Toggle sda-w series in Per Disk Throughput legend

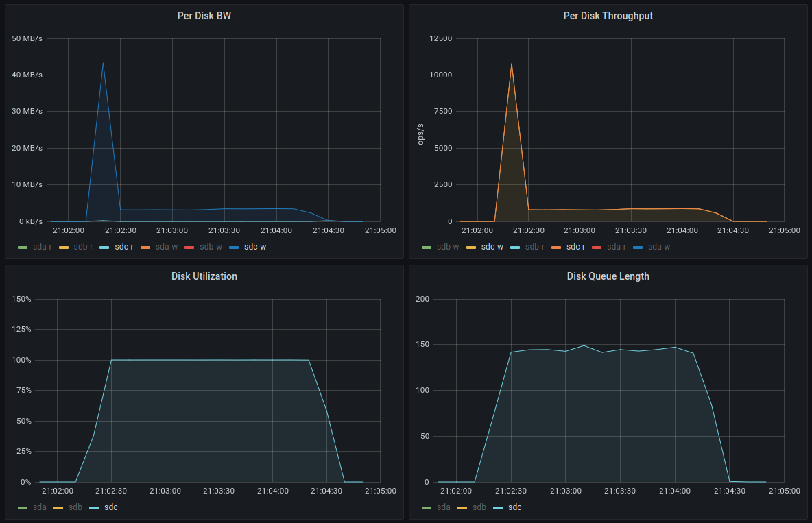658,247
